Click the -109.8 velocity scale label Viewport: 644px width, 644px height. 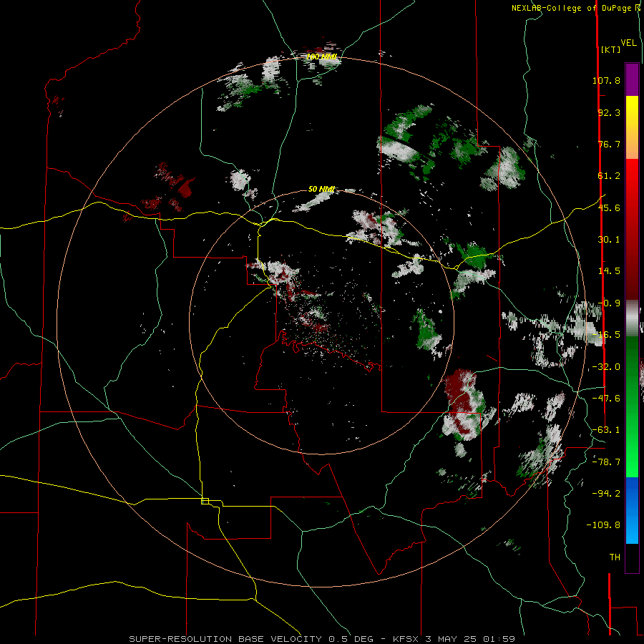coord(603,525)
